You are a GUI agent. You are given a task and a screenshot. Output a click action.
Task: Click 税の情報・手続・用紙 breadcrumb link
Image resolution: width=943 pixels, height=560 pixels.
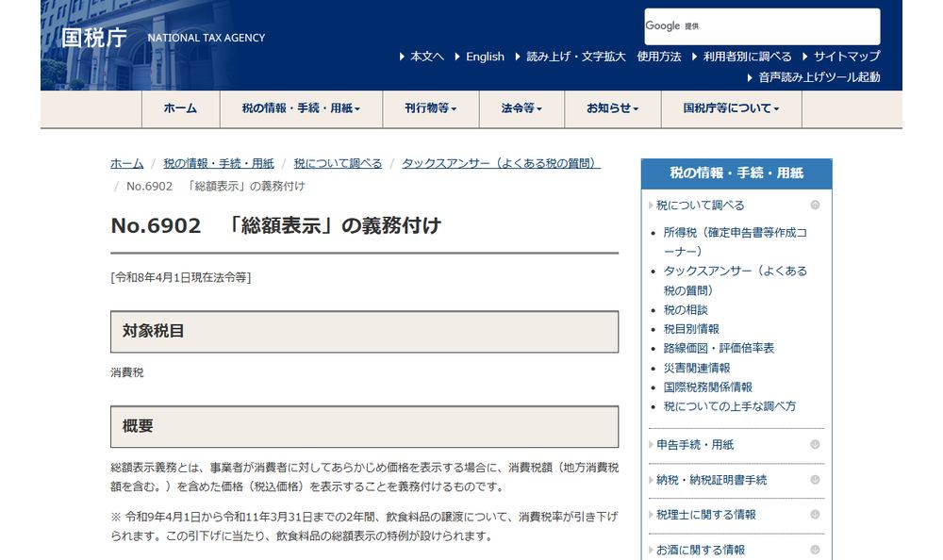219,163
